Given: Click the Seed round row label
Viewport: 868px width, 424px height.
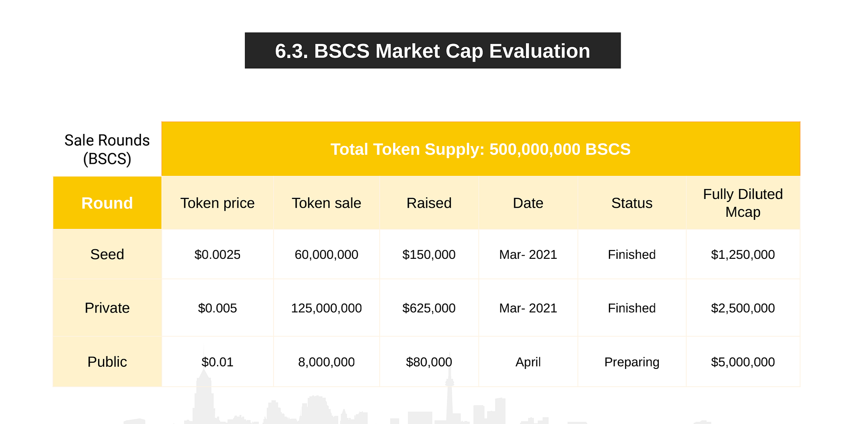Looking at the screenshot, I should click(107, 254).
